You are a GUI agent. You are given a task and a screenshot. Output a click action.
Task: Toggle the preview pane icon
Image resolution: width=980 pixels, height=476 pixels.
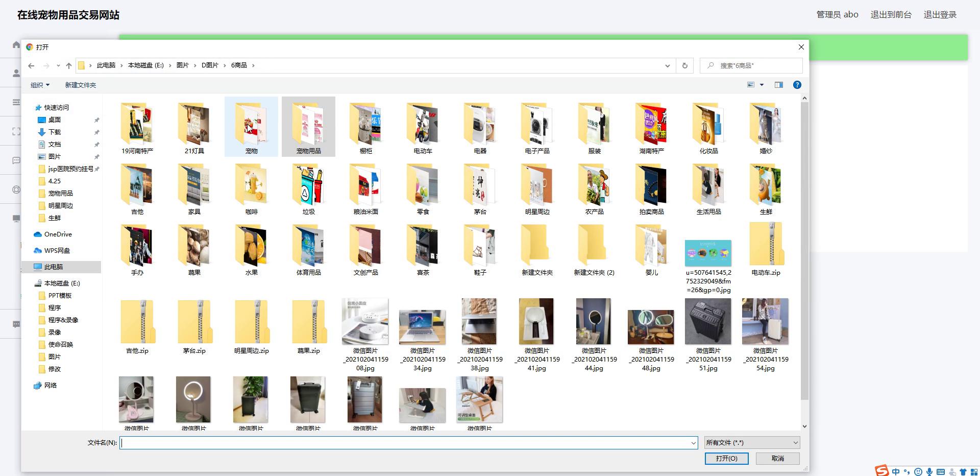point(778,85)
